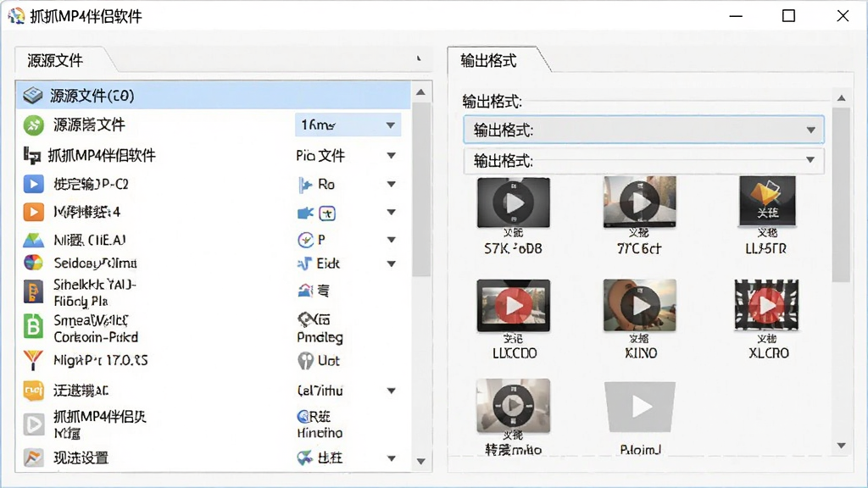The height and width of the screenshot is (488, 868).
Task: Click the blue camera icon in the list
Action: tap(305, 213)
